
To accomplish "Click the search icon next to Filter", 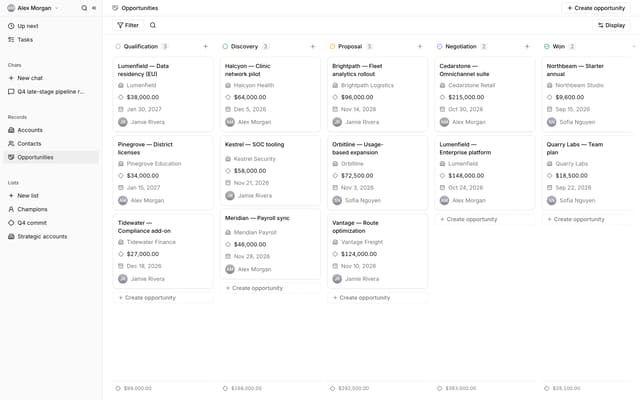I will [x=153, y=25].
